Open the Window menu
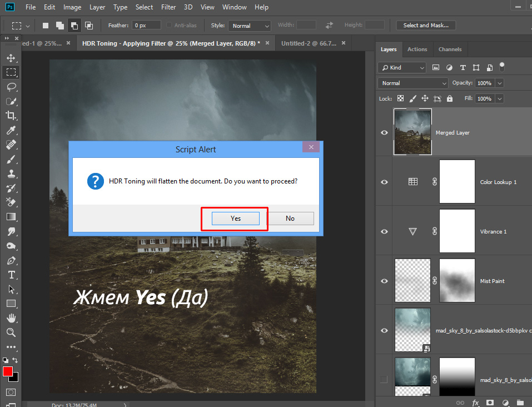Viewport: 532px width, 407px height. [234, 7]
